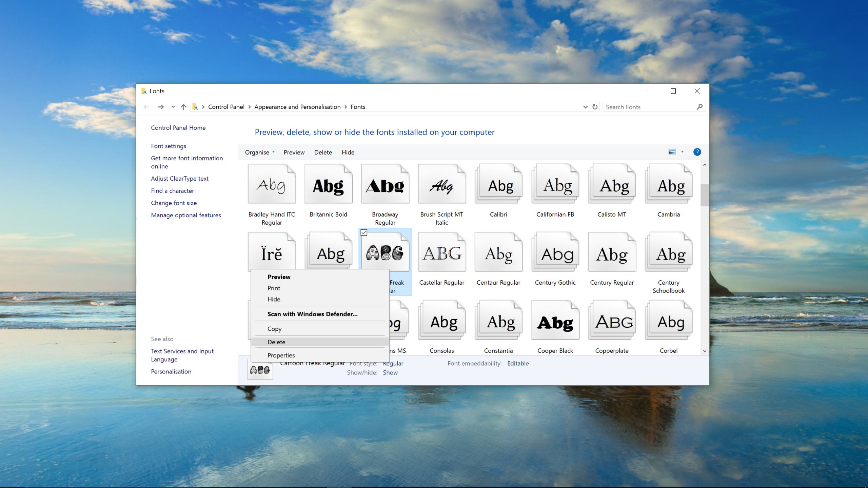
Task: Click the forward navigation arrow
Action: [161, 107]
